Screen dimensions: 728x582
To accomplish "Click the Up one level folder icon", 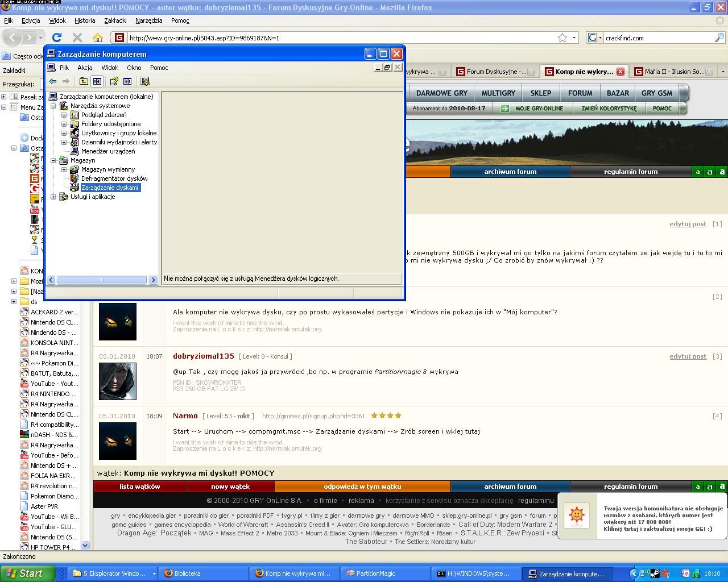I will coord(84,81).
